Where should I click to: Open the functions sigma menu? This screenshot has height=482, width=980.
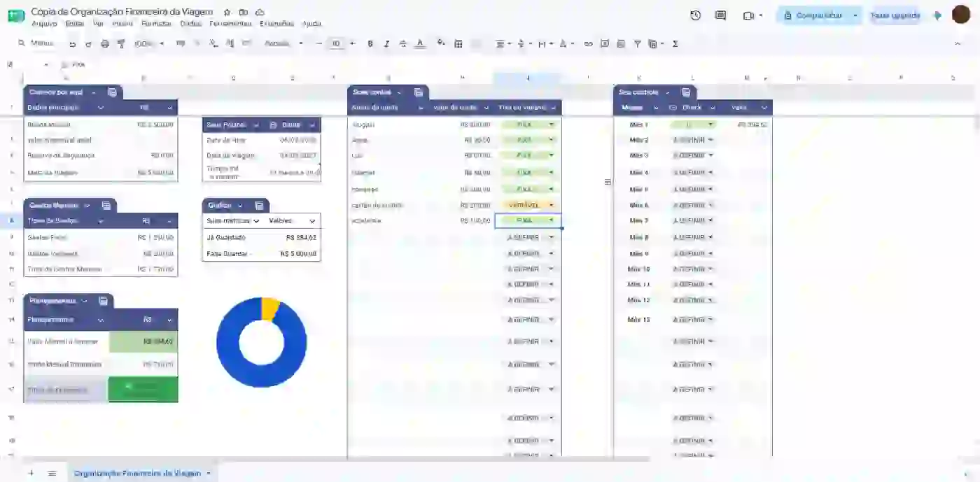coord(675,43)
